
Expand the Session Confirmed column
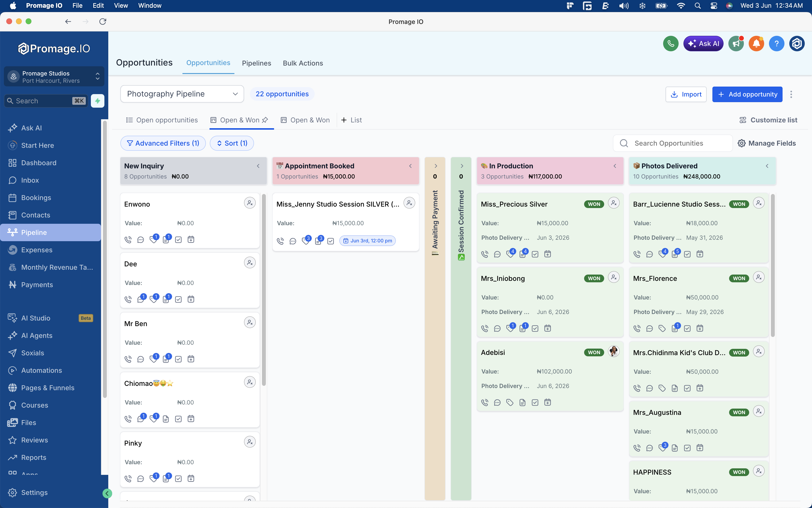pos(462,166)
